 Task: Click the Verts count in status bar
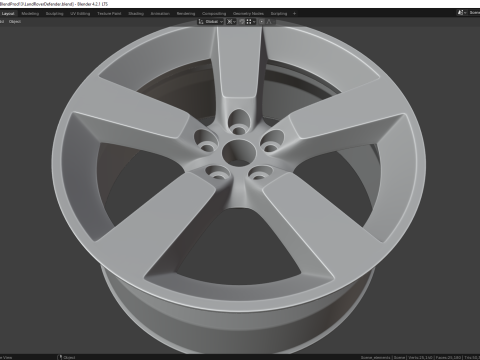(419, 358)
